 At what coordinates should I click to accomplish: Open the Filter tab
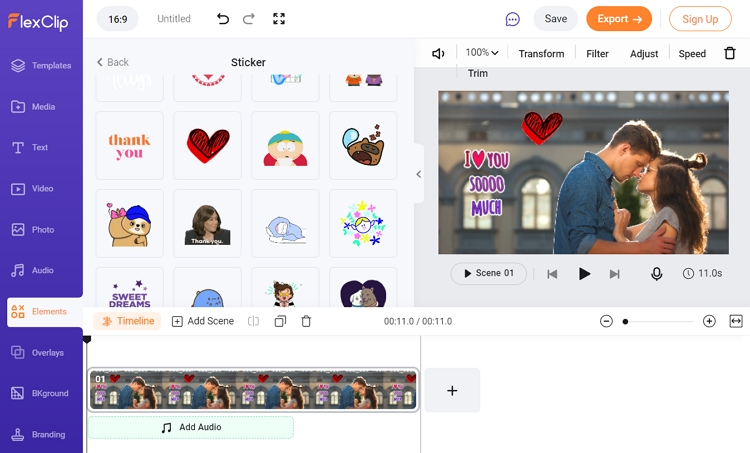pos(597,54)
